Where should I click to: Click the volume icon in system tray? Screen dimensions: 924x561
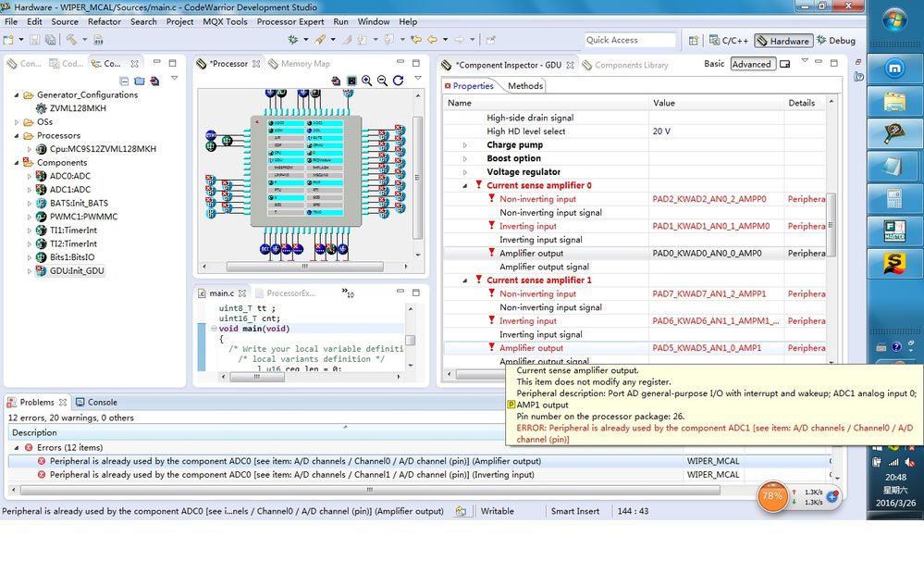(x=909, y=463)
